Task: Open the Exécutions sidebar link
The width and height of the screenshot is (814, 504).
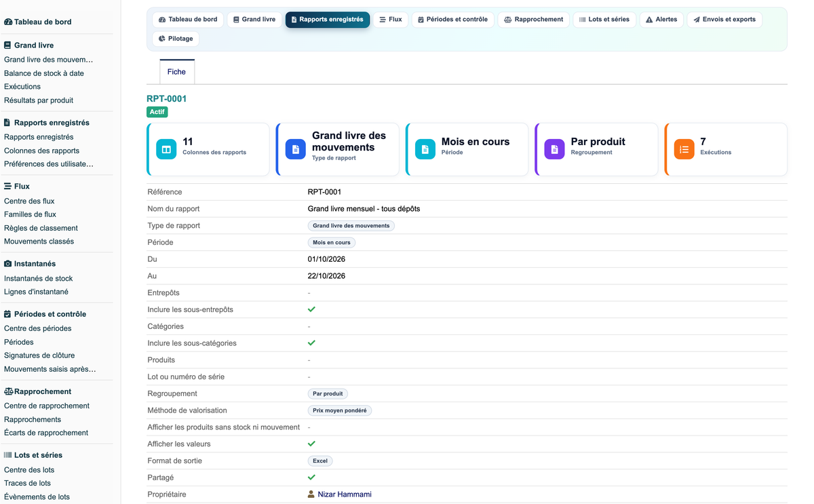Action: 22,87
